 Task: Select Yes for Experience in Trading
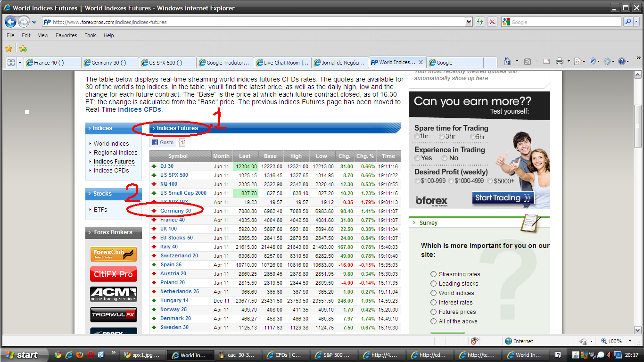(x=417, y=158)
